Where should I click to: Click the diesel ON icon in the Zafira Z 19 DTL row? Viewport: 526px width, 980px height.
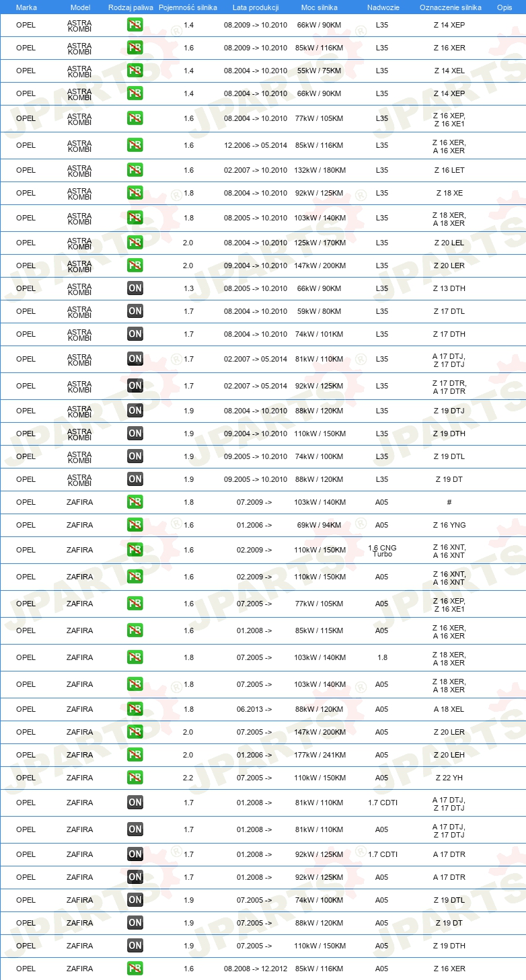(x=135, y=900)
